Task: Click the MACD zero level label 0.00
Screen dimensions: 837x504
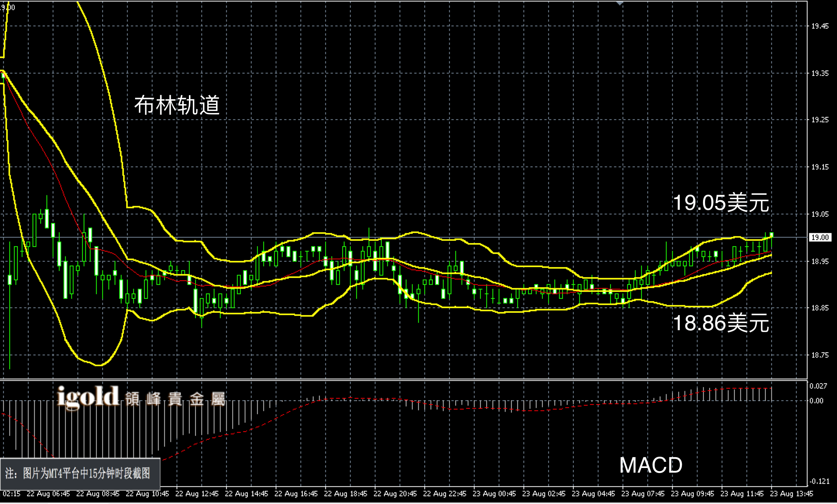Action: [x=816, y=401]
